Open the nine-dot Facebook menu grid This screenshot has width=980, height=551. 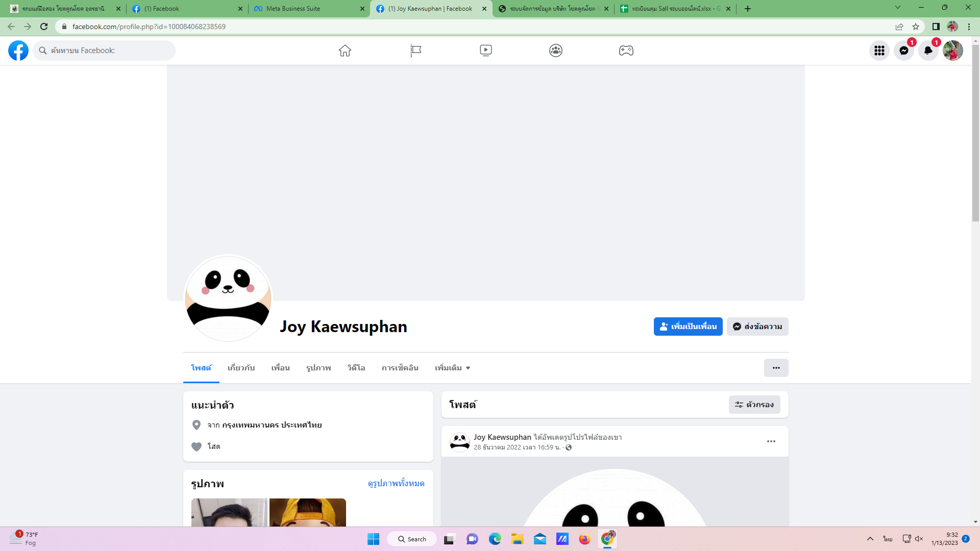pyautogui.click(x=879, y=51)
